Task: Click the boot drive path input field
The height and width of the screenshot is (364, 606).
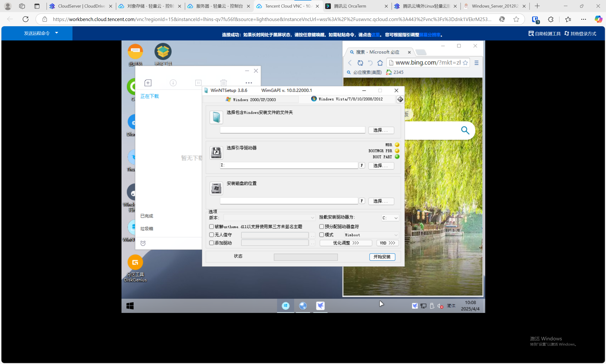Action: pos(289,165)
